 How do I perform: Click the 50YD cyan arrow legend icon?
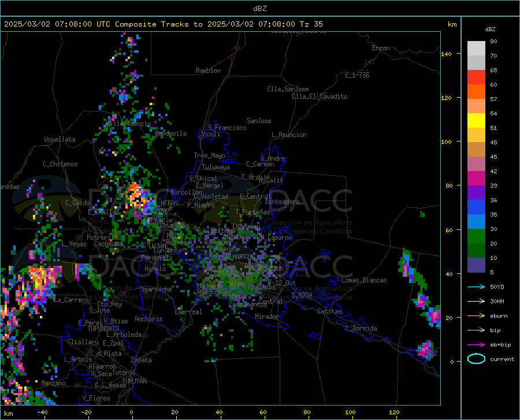476,287
